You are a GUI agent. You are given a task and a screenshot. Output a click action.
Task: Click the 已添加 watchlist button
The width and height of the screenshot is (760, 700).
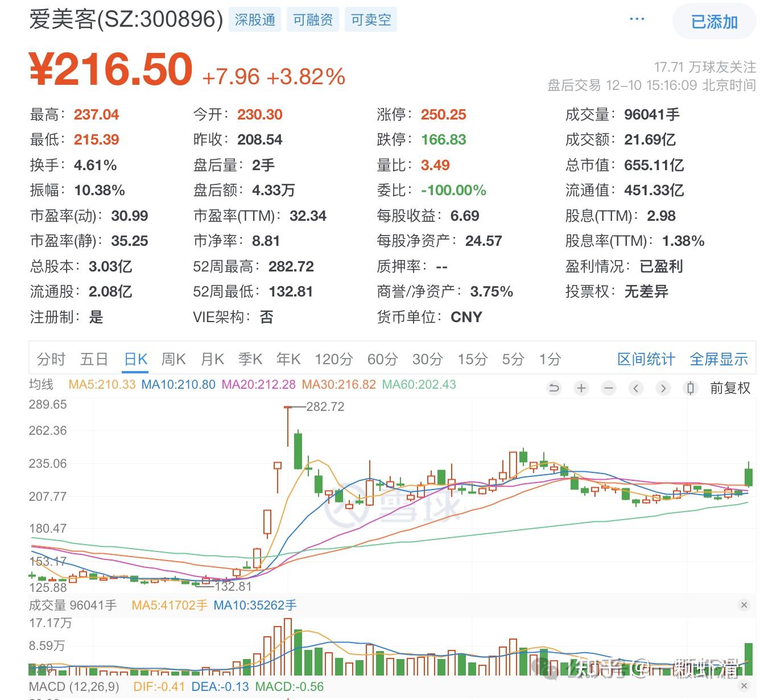pos(714,22)
